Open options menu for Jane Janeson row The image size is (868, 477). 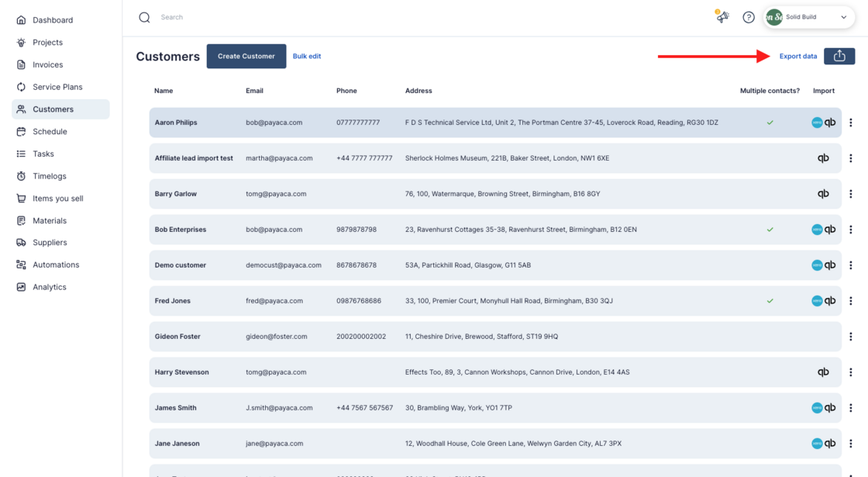[x=851, y=444]
